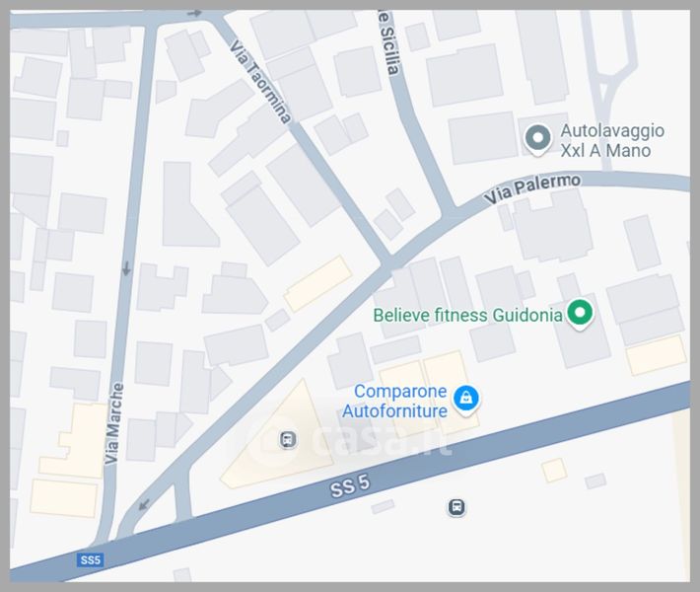700x592 pixels.
Task: Click the Via Taormina street label
Action: [260, 82]
